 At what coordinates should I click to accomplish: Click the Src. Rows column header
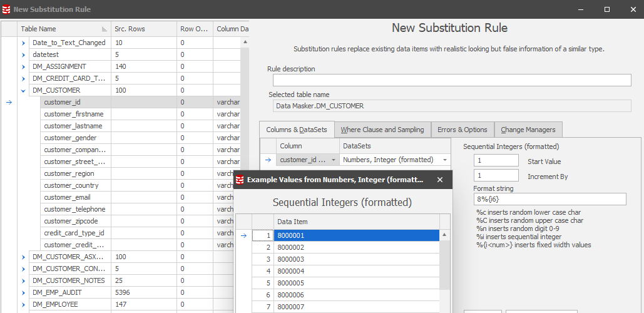143,29
